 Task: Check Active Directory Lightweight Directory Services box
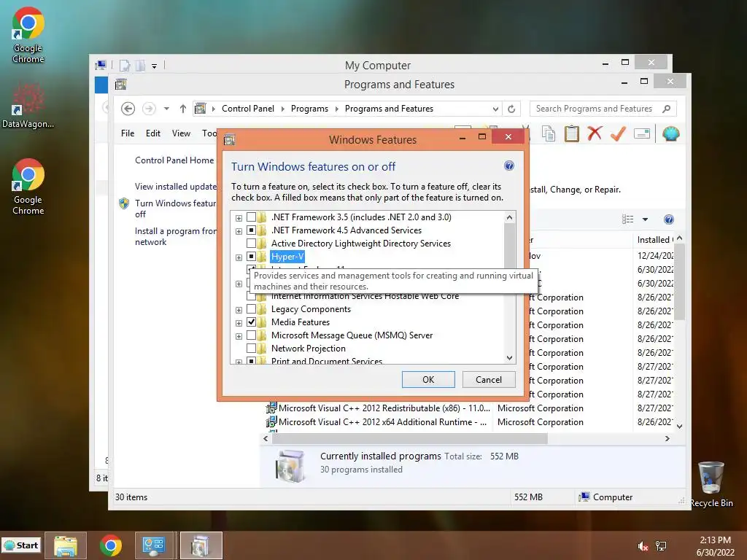251,244
